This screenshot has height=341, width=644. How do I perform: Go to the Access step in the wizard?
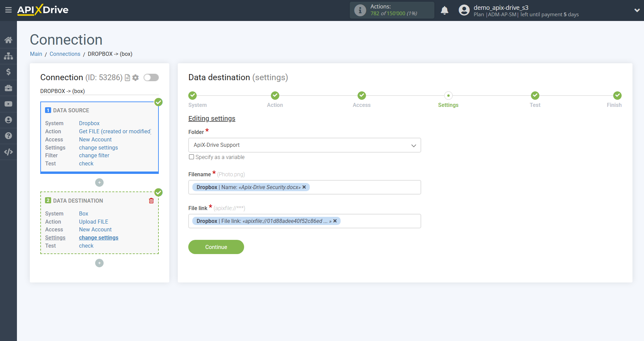coord(361,96)
